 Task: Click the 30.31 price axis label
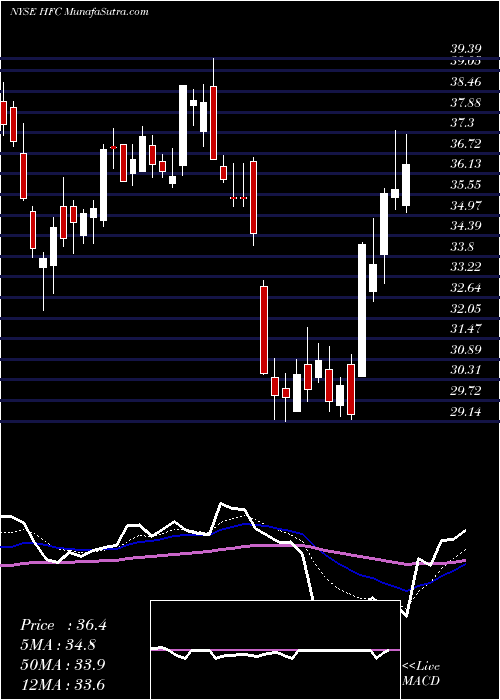click(x=466, y=370)
